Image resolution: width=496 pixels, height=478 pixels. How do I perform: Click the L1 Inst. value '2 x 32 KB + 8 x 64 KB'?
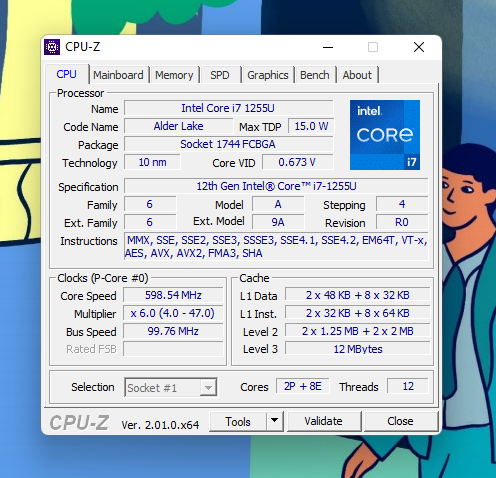pos(358,313)
